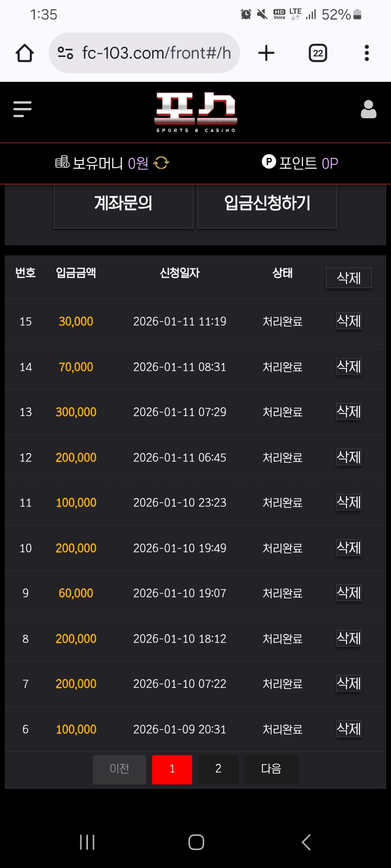
Task: Go to pagination page 2
Action: [218, 769]
